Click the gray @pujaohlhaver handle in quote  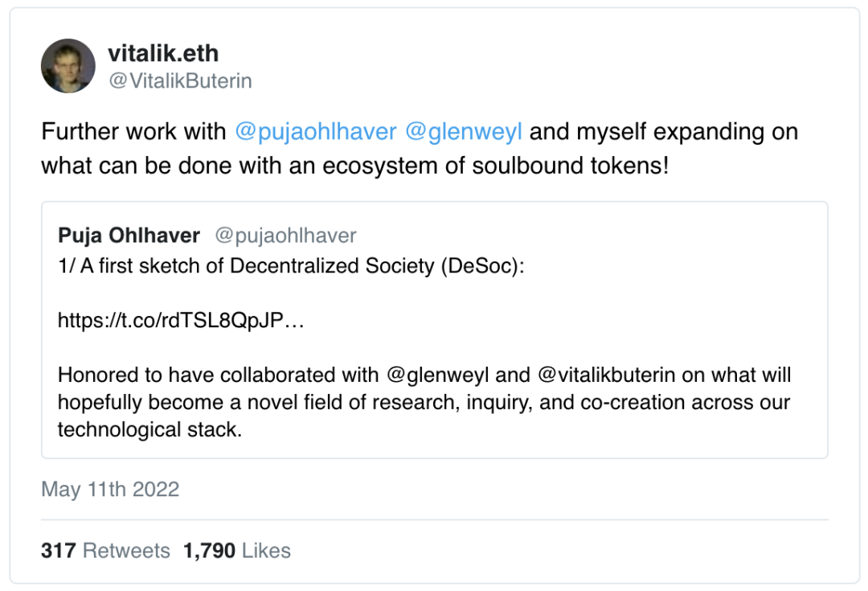point(285,236)
